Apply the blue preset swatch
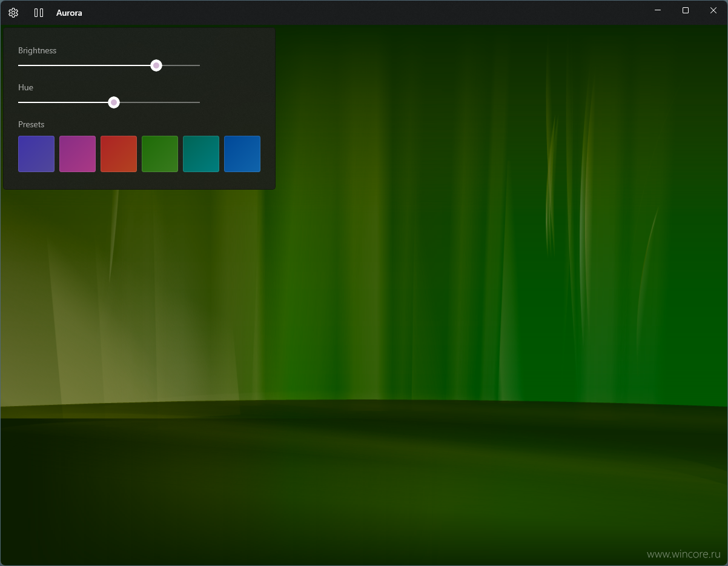The width and height of the screenshot is (728, 566). pos(242,154)
